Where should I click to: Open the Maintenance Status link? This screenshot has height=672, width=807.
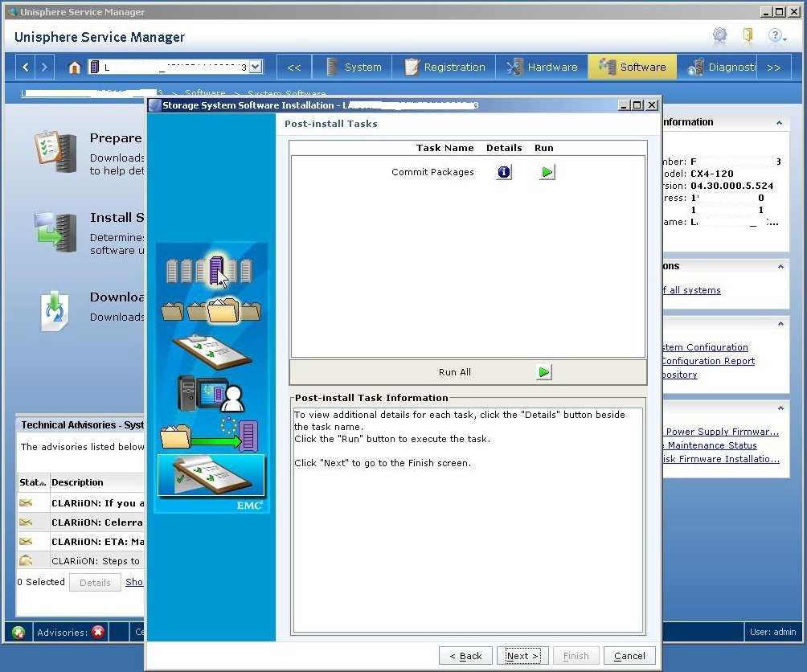click(711, 445)
